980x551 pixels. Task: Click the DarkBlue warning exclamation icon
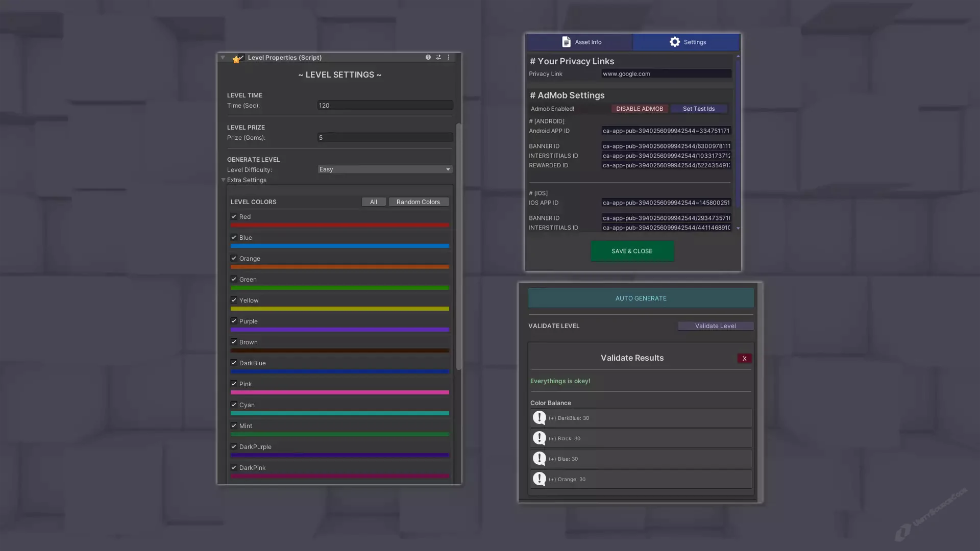pos(539,418)
